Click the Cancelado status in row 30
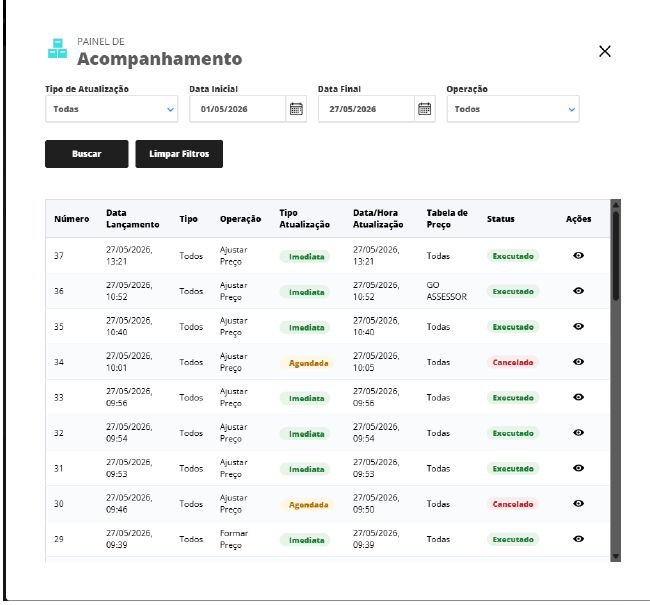This screenshot has height=605, width=650. click(x=513, y=504)
